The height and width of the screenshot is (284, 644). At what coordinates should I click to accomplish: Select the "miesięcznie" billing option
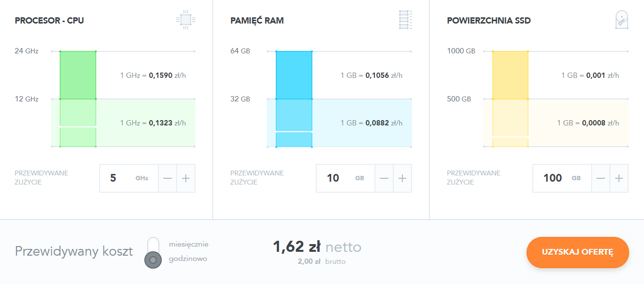(x=189, y=245)
